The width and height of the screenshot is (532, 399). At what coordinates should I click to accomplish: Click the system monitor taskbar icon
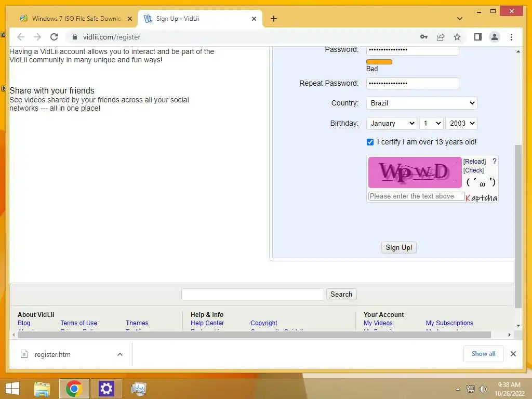pyautogui.click(x=139, y=389)
